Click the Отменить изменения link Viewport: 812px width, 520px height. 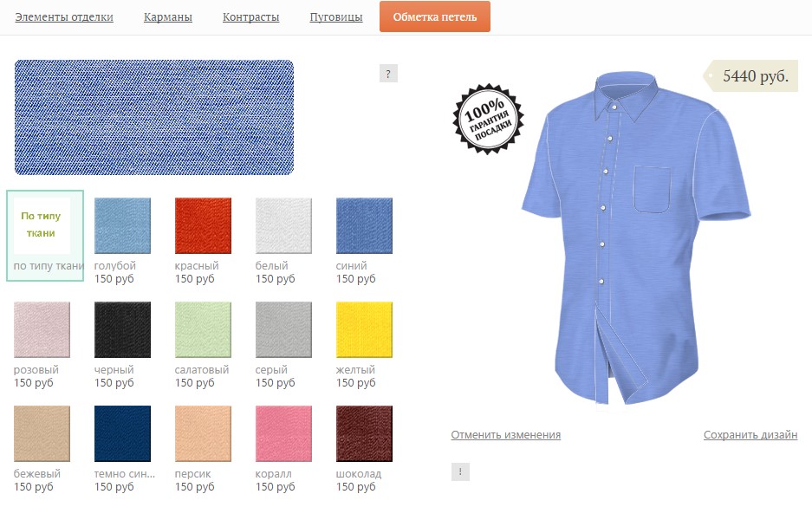[506, 434]
